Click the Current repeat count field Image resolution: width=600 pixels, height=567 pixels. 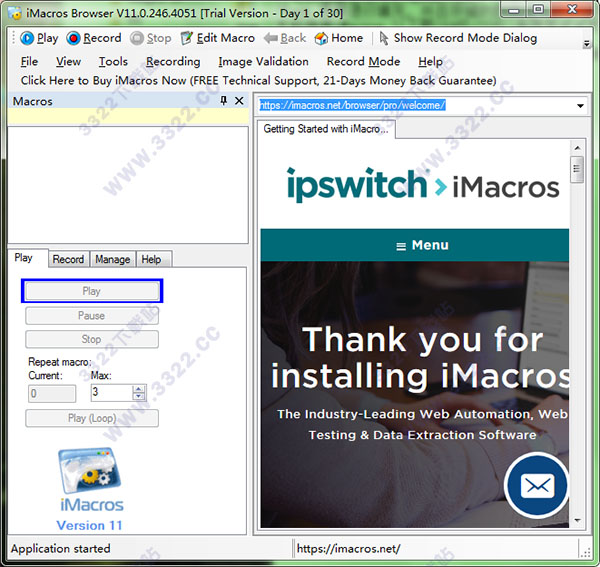[52, 393]
